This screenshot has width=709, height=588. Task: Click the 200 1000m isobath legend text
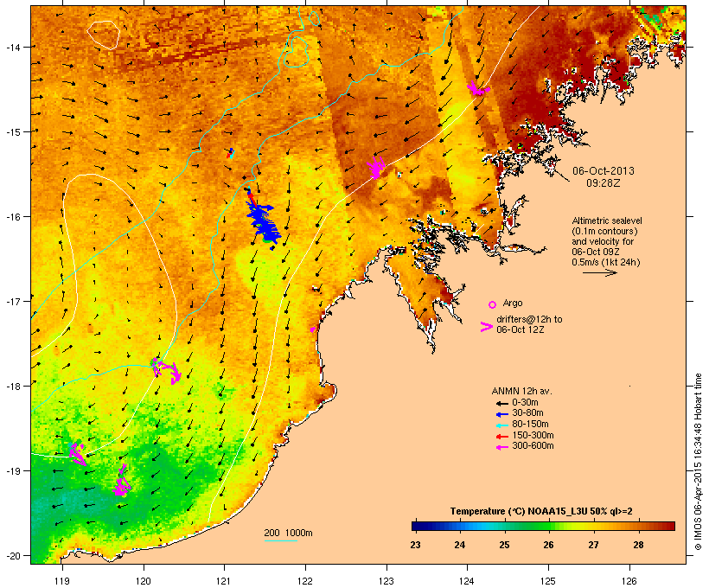288,533
